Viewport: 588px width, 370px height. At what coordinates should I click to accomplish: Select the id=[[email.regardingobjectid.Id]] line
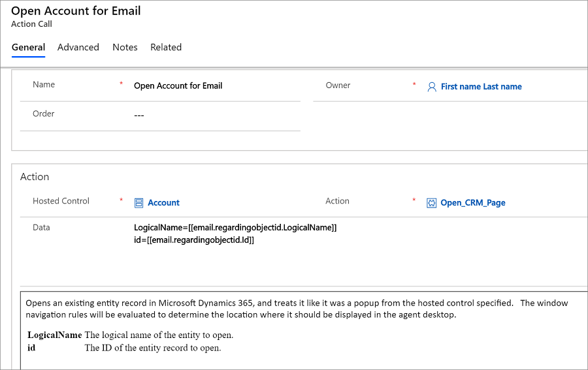click(x=194, y=239)
